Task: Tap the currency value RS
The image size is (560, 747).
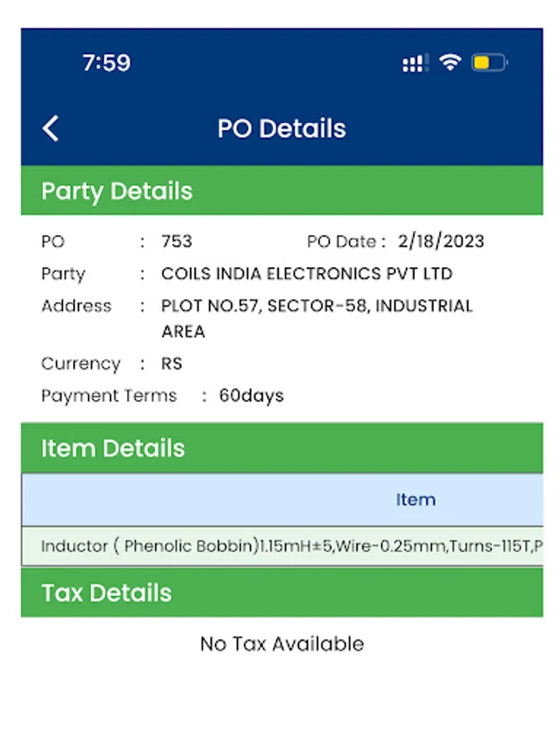Action: pyautogui.click(x=172, y=364)
